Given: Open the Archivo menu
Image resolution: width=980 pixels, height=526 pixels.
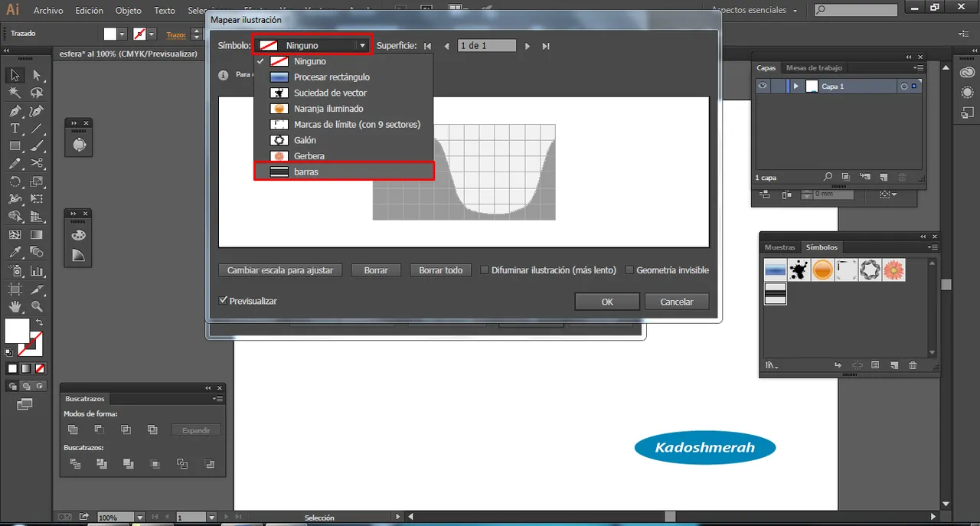Looking at the screenshot, I should (48, 11).
